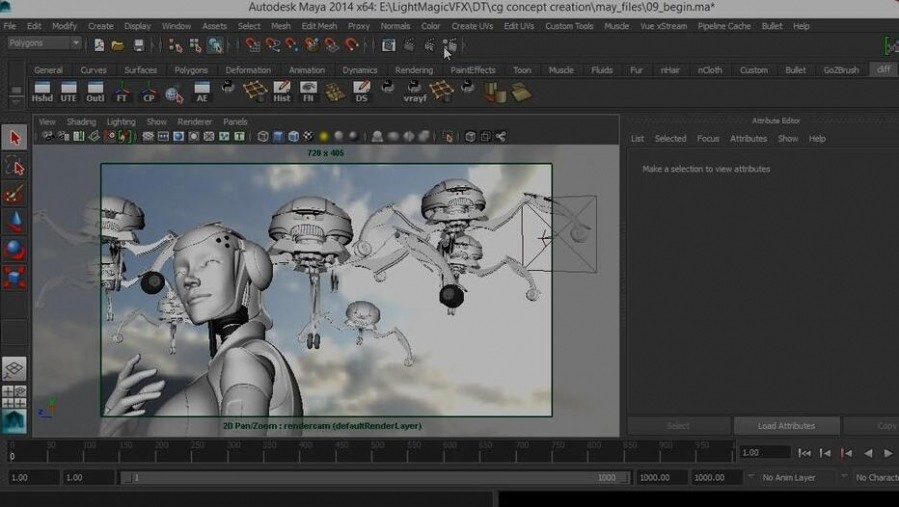The image size is (899, 507).
Task: Select the arrow Select tool in toolbox
Action: coord(14,138)
